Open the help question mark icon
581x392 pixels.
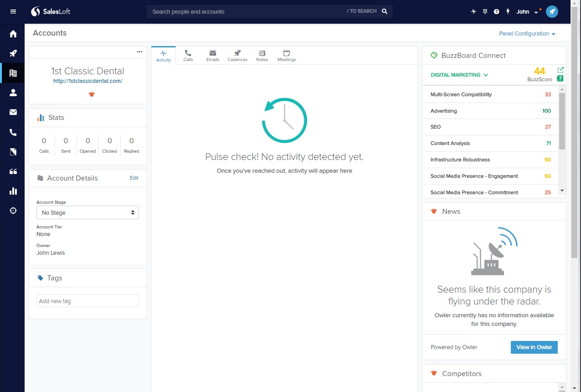(497, 12)
